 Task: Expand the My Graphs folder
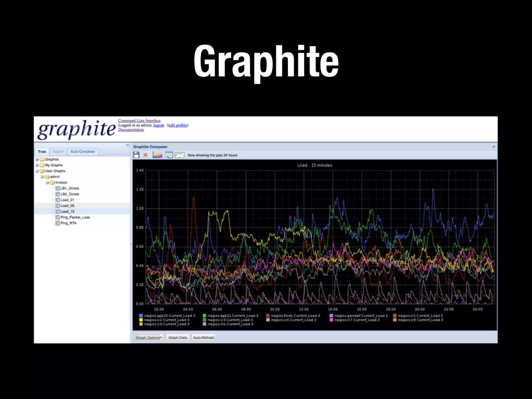[x=37, y=165]
